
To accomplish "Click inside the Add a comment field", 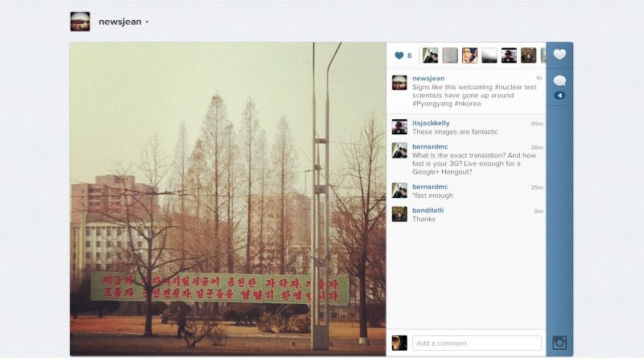I will pos(477,343).
